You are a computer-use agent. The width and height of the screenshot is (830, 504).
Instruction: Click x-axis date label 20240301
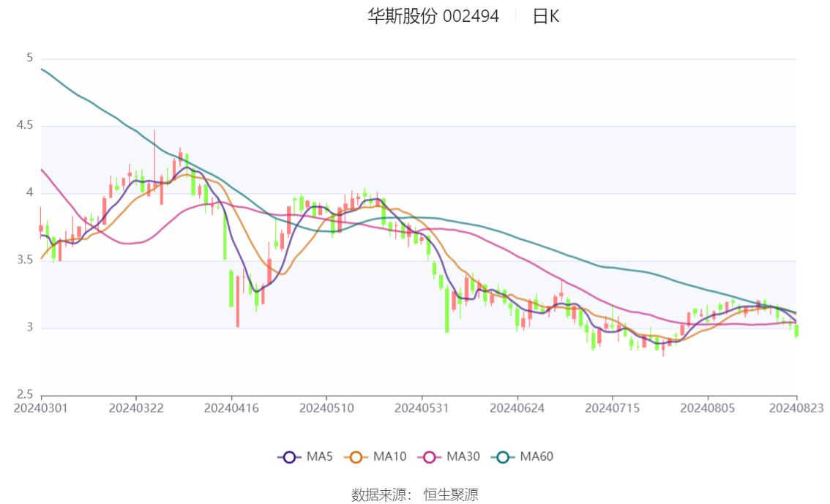41,408
